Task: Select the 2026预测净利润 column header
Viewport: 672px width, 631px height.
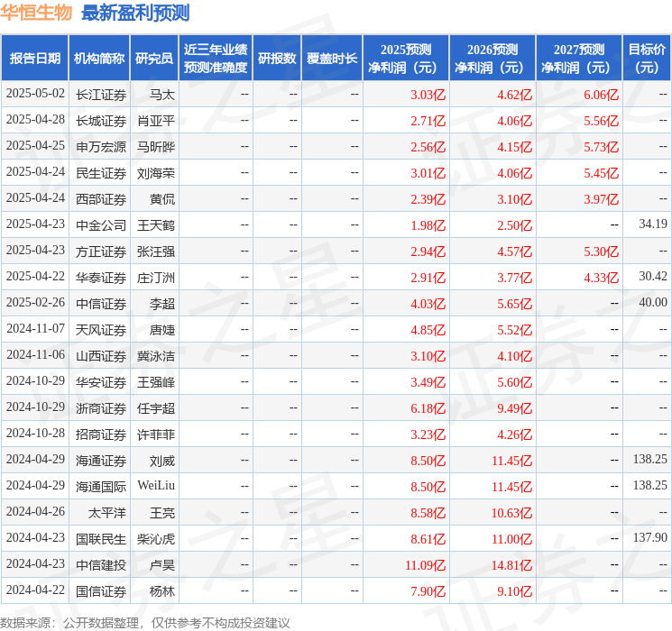Action: [x=492, y=58]
